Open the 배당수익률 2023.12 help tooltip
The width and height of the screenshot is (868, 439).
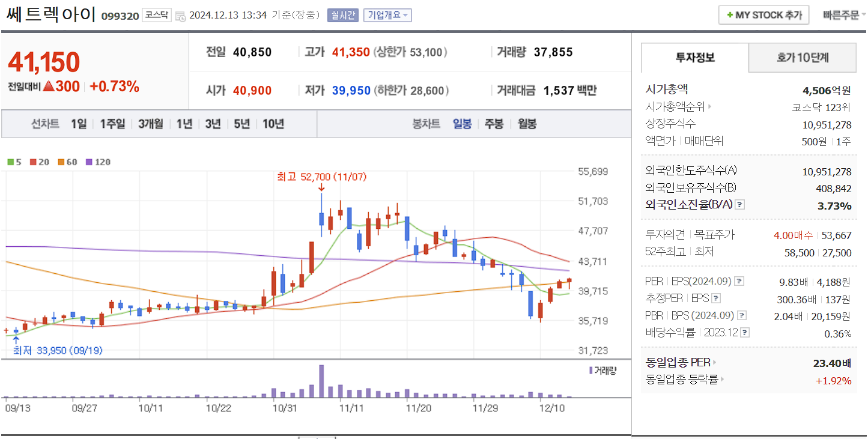click(744, 331)
